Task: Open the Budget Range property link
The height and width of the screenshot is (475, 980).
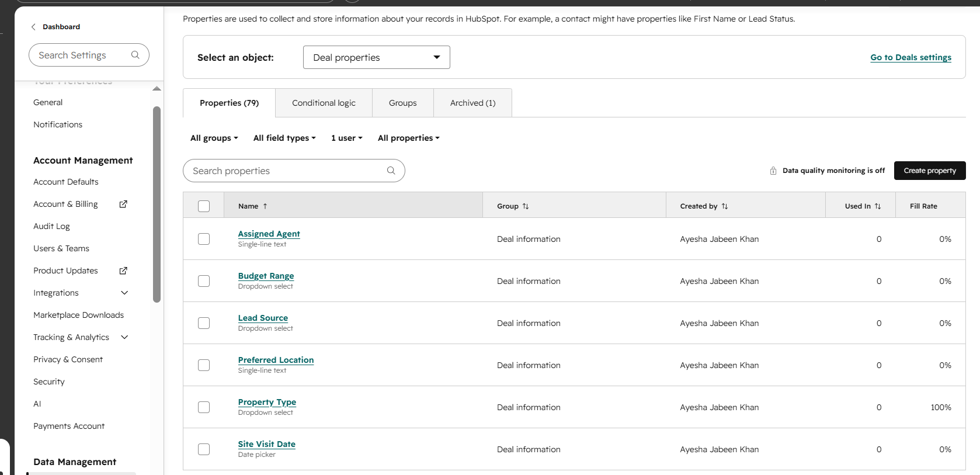Action: point(266,276)
